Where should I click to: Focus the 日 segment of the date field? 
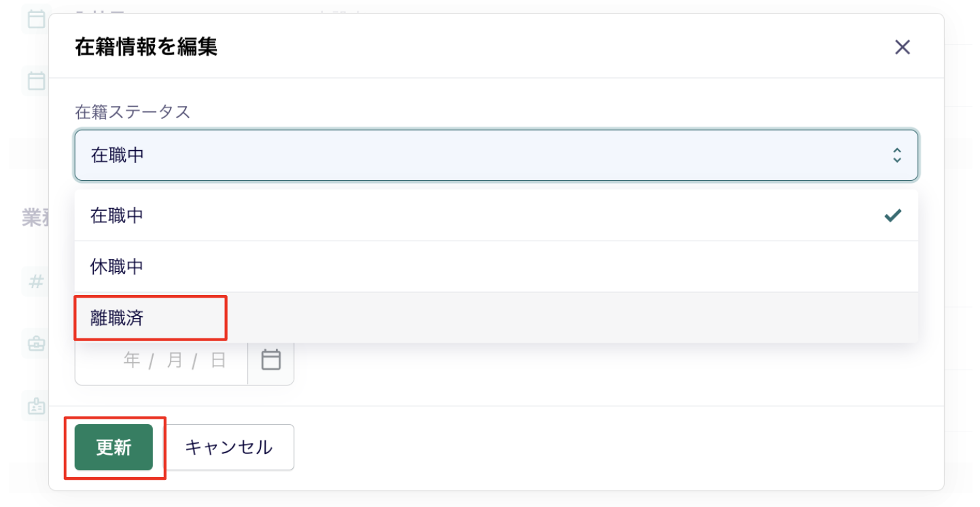(217, 360)
